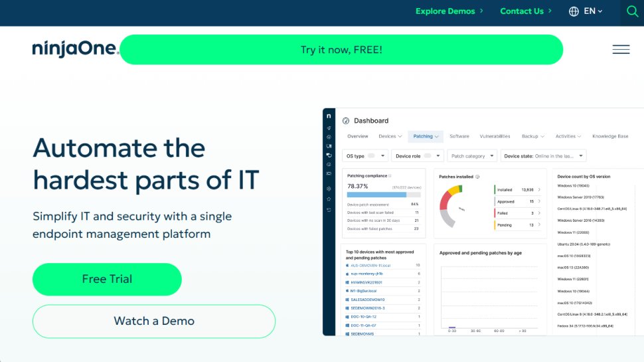Open the Device role dropdown arrow

(x=438, y=155)
